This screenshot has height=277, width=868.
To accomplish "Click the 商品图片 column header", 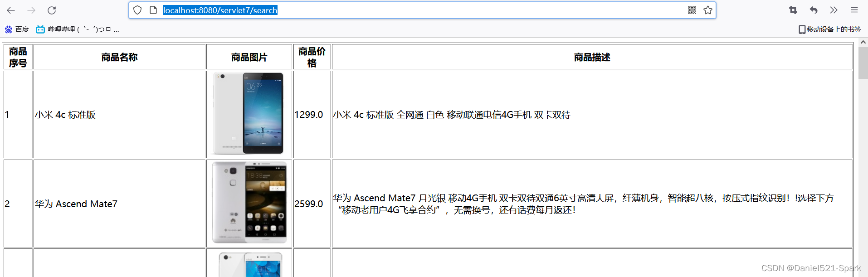I will [x=249, y=57].
